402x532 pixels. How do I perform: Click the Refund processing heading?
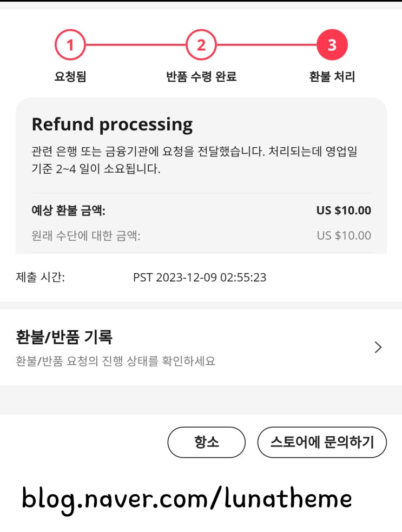click(112, 124)
